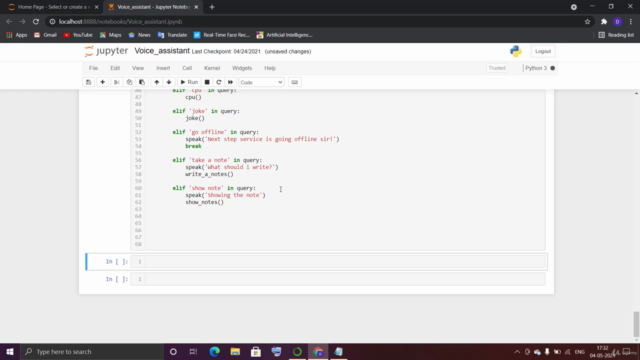This screenshot has width=640, height=360.
Task: Open the Gmail bookmark
Action: click(x=45, y=35)
